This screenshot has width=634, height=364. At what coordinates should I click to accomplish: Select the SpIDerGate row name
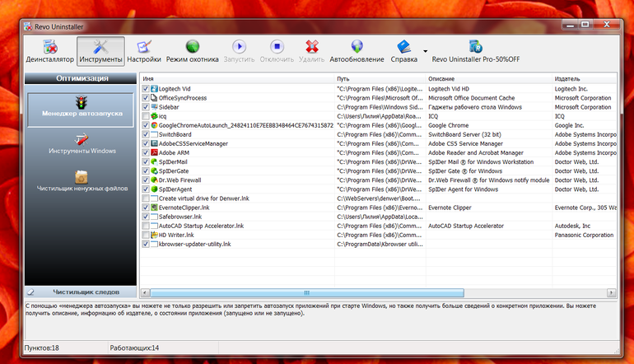(174, 171)
